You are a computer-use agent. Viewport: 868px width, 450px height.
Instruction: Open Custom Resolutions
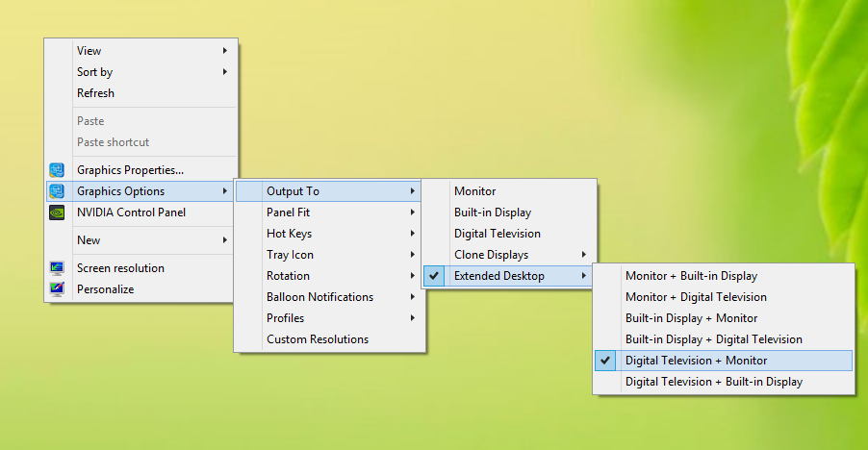pyautogui.click(x=329, y=338)
